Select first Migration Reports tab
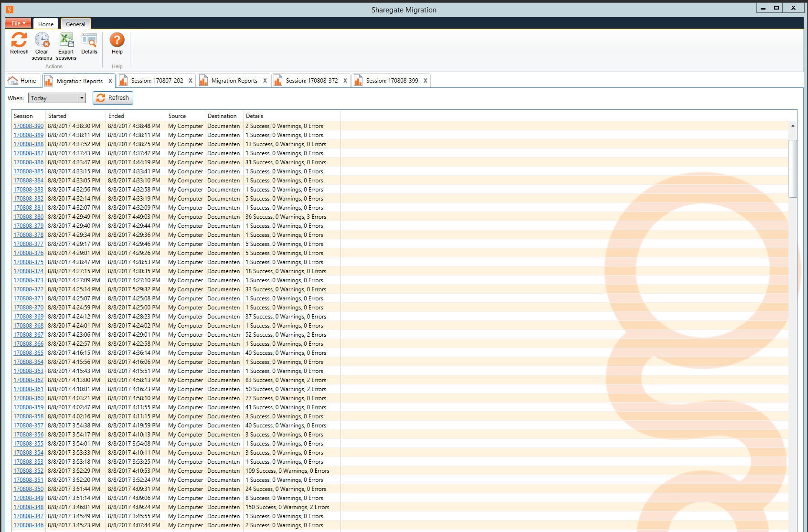Viewport: 808px width, 532px height. point(79,81)
